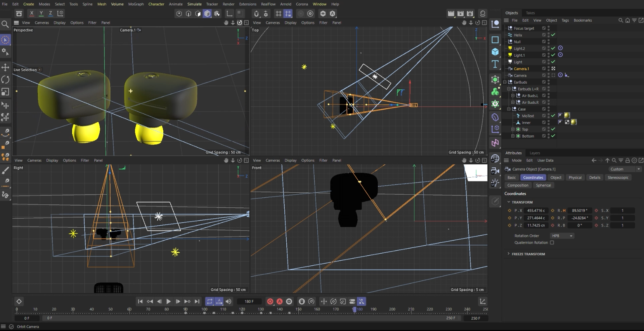This screenshot has height=331, width=644.
Task: Select the Scale tool in left toolbar
Action: click(5, 92)
